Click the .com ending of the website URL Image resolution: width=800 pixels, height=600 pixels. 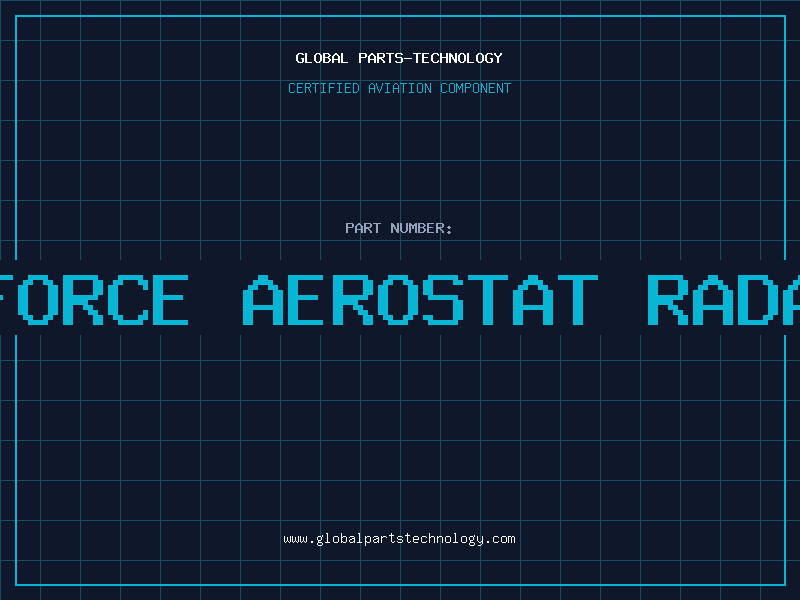coord(501,539)
